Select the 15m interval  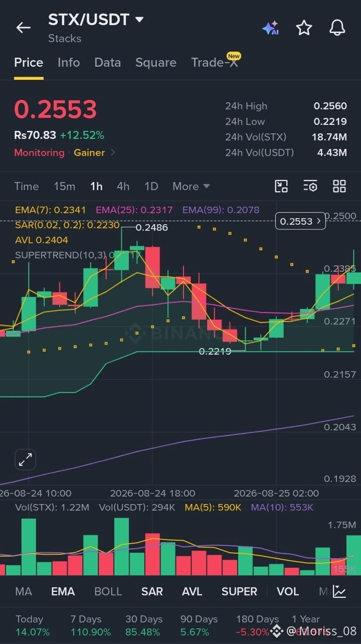click(x=65, y=187)
